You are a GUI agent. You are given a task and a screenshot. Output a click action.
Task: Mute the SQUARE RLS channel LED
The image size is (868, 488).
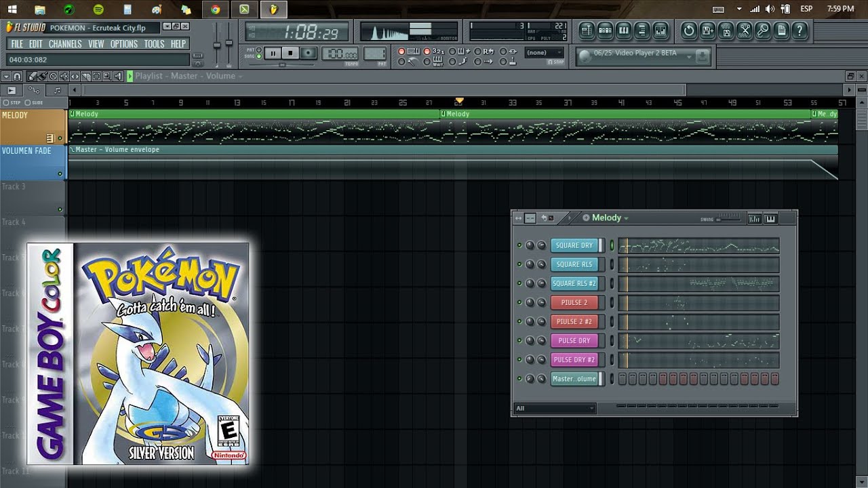point(519,264)
